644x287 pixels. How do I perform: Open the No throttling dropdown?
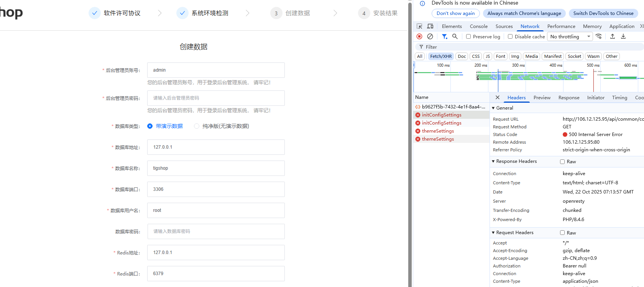(570, 37)
